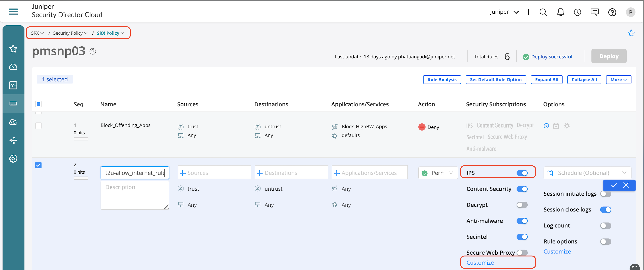
Task: Open dashboard gauge icon in sidebar
Action: (13, 67)
